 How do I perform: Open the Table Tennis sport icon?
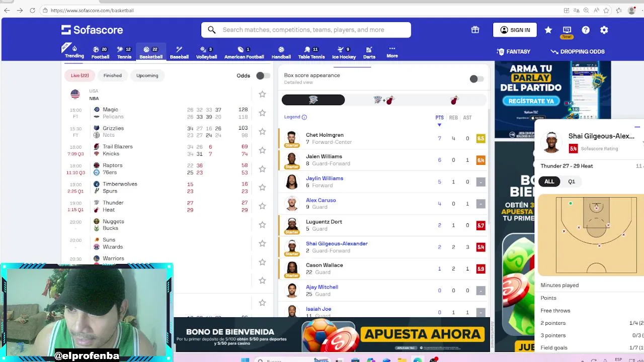311,52
